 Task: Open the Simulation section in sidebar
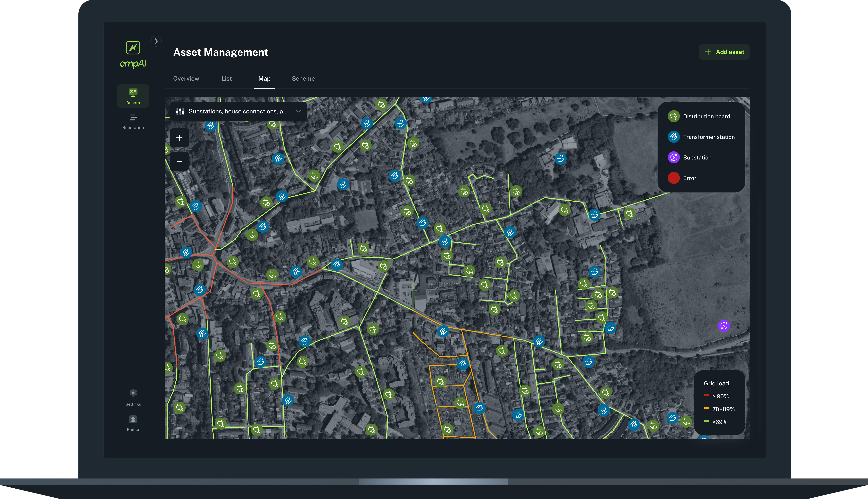[133, 122]
